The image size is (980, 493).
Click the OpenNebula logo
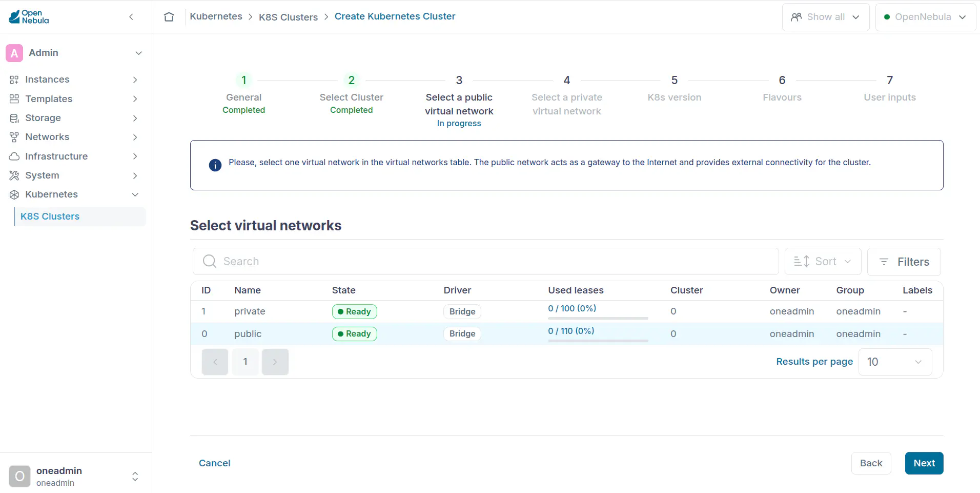point(29,17)
